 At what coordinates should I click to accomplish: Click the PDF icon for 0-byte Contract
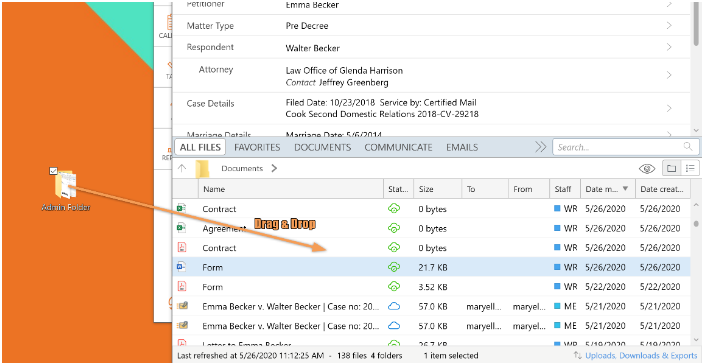coord(181,247)
